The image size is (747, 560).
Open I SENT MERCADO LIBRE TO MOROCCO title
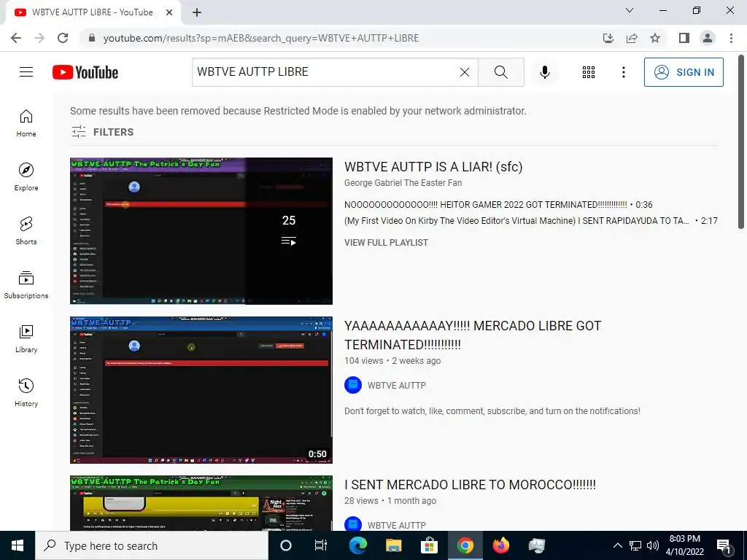click(471, 485)
